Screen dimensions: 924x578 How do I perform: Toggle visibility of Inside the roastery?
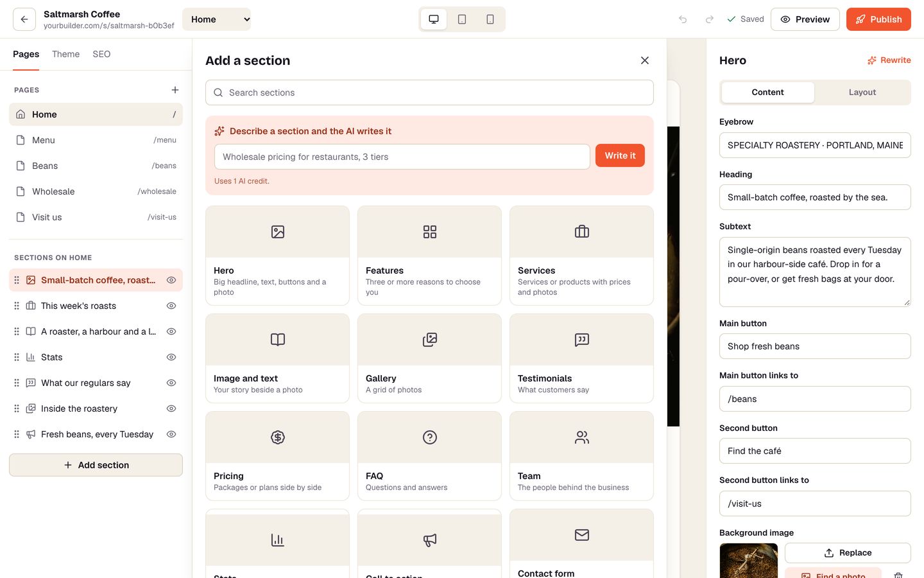[x=171, y=408]
